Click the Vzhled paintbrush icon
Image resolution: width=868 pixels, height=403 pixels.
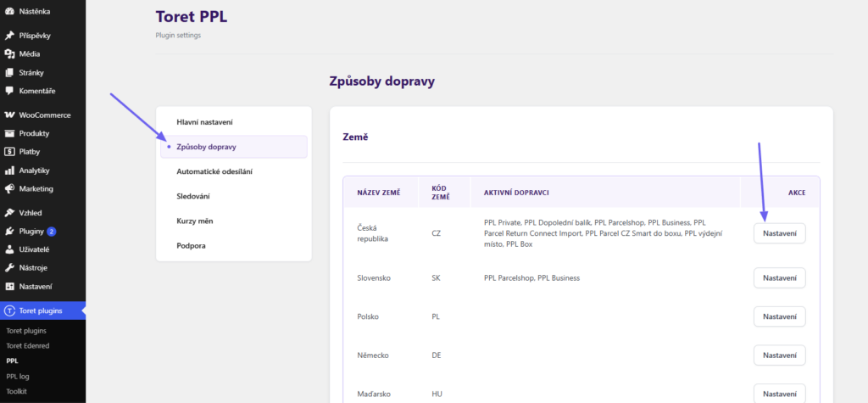pos(8,213)
